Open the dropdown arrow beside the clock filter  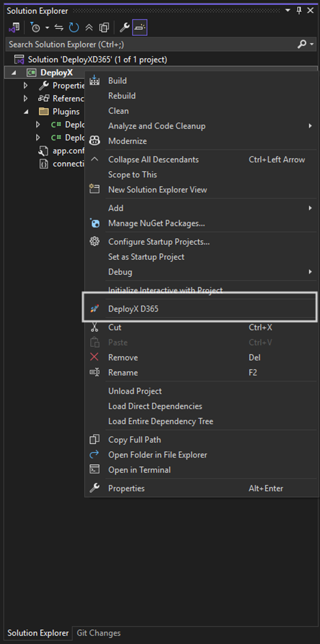pos(47,28)
